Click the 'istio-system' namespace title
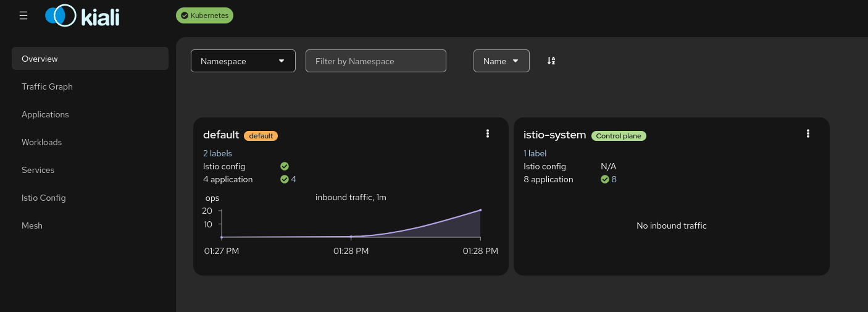The height and width of the screenshot is (312, 868). pyautogui.click(x=554, y=135)
